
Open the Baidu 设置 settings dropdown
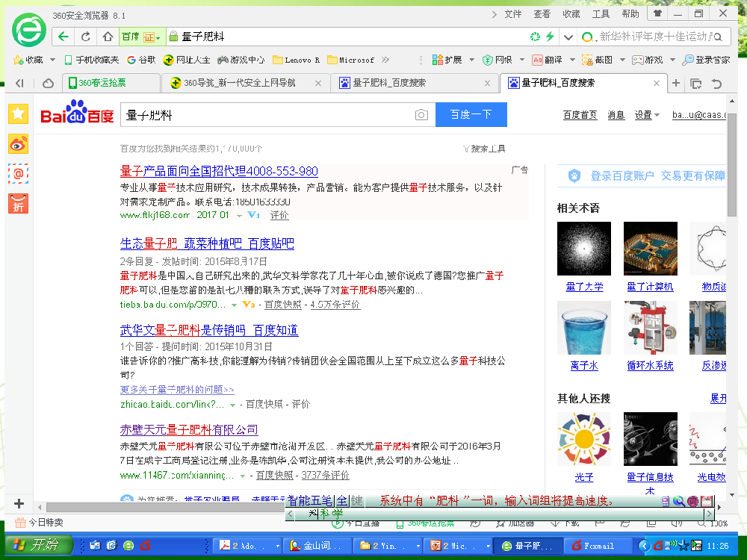647,115
